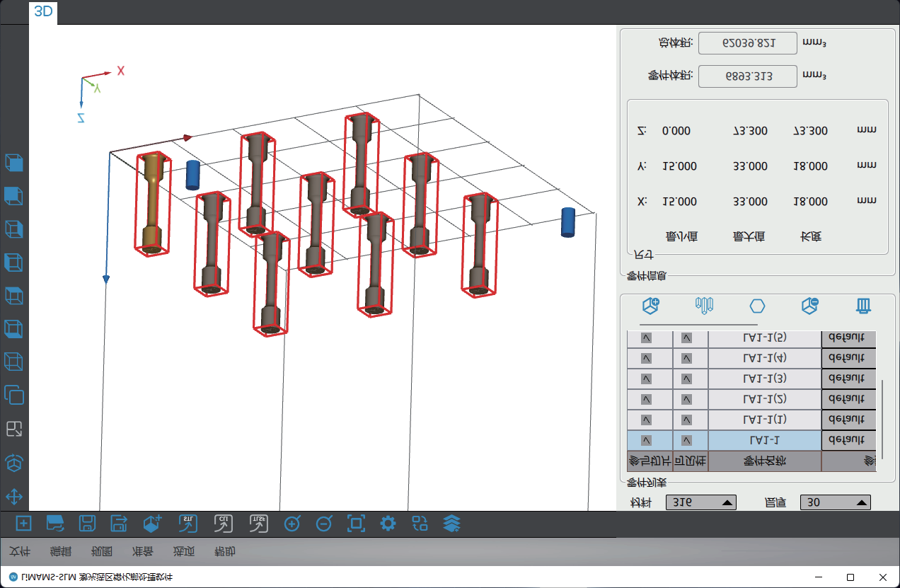Open the 文件 menu
Image resolution: width=900 pixels, height=588 pixels.
click(21, 552)
